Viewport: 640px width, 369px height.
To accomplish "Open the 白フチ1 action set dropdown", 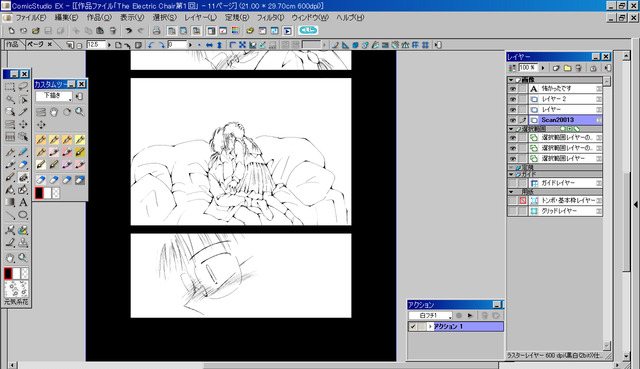I will tap(431, 316).
